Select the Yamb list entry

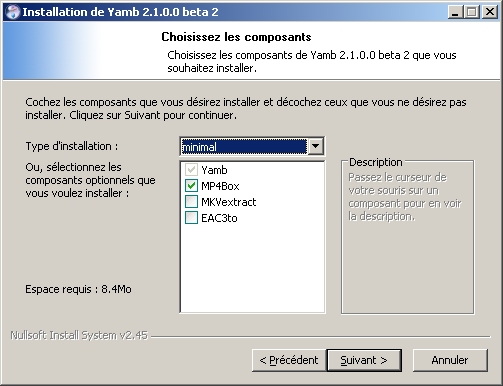pos(214,170)
